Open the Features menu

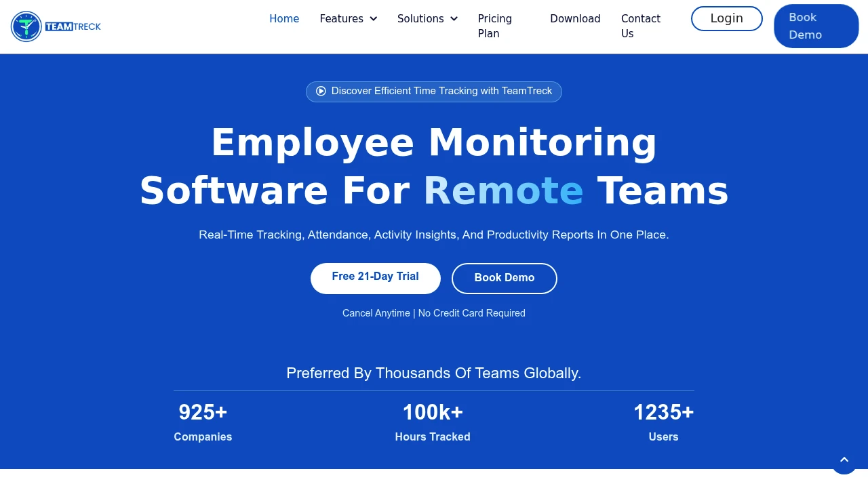coord(348,19)
